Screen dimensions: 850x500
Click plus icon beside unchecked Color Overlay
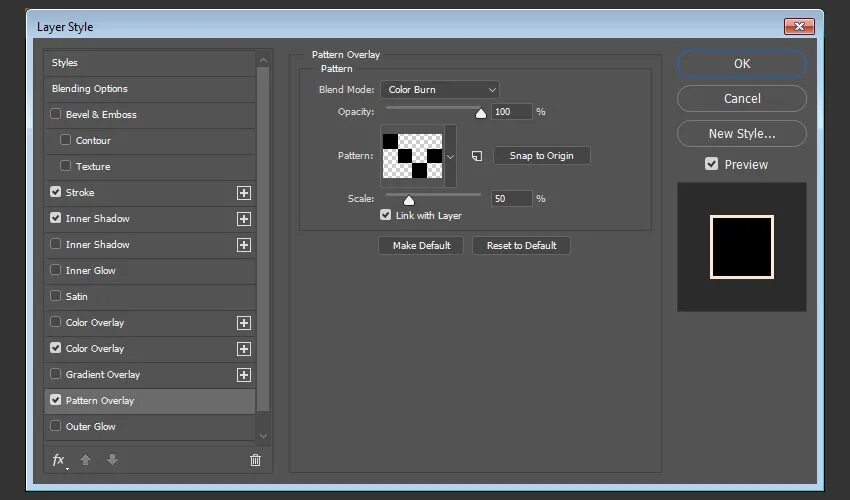244,323
